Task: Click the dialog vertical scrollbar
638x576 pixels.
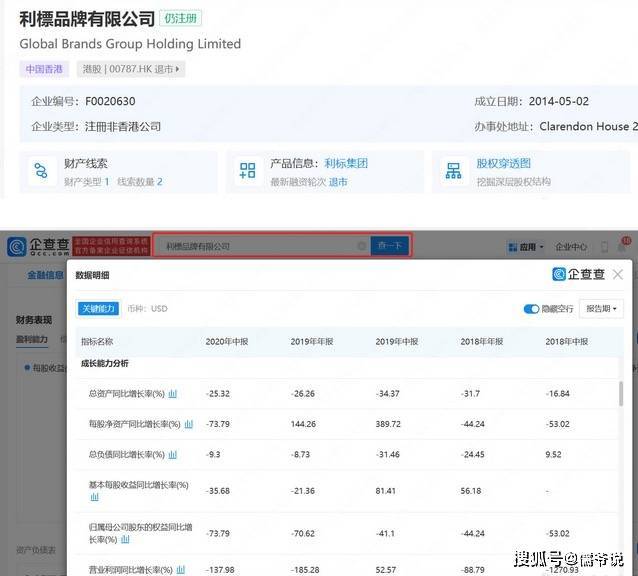Action: [621, 393]
